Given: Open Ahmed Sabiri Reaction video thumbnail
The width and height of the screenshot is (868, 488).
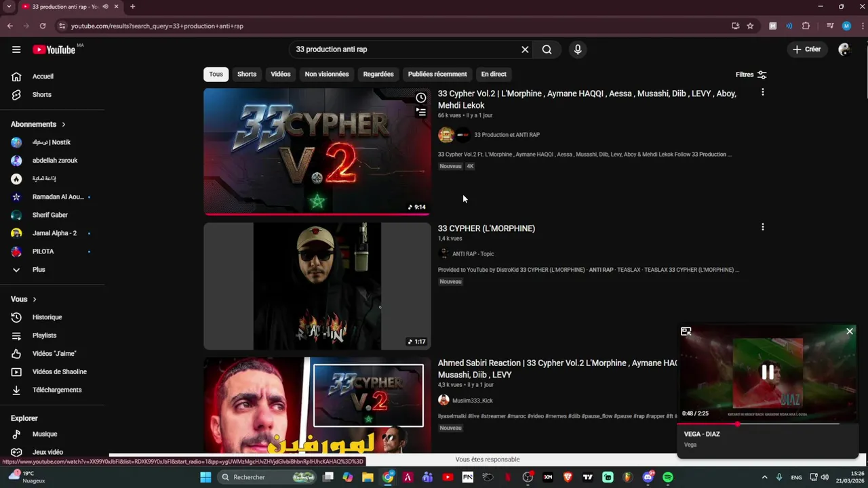Looking at the screenshot, I should pyautogui.click(x=317, y=405).
